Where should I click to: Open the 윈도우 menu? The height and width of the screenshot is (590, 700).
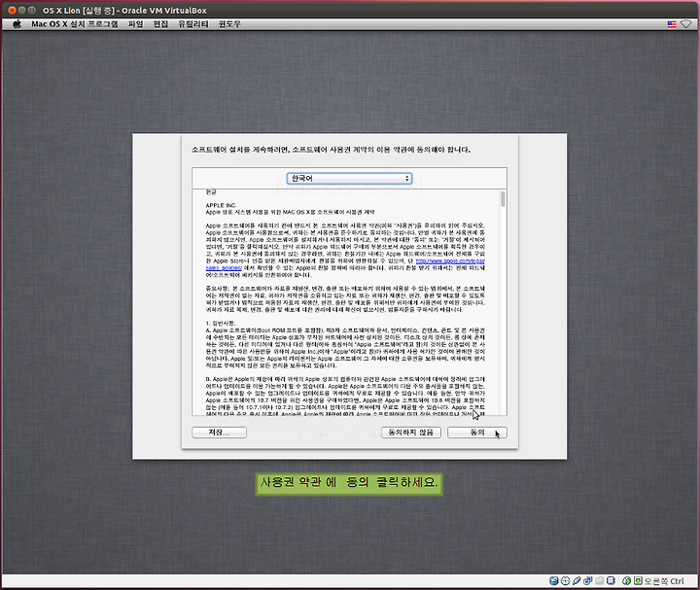tap(229, 24)
